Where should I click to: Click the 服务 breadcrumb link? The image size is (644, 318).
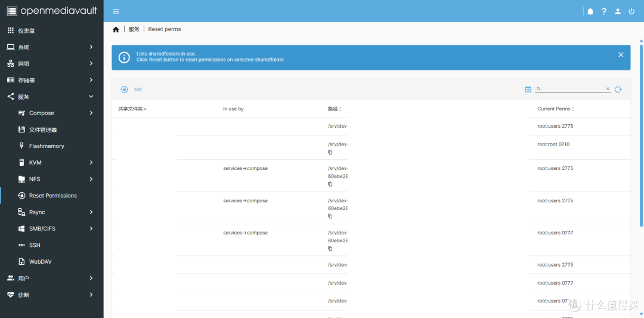134,29
